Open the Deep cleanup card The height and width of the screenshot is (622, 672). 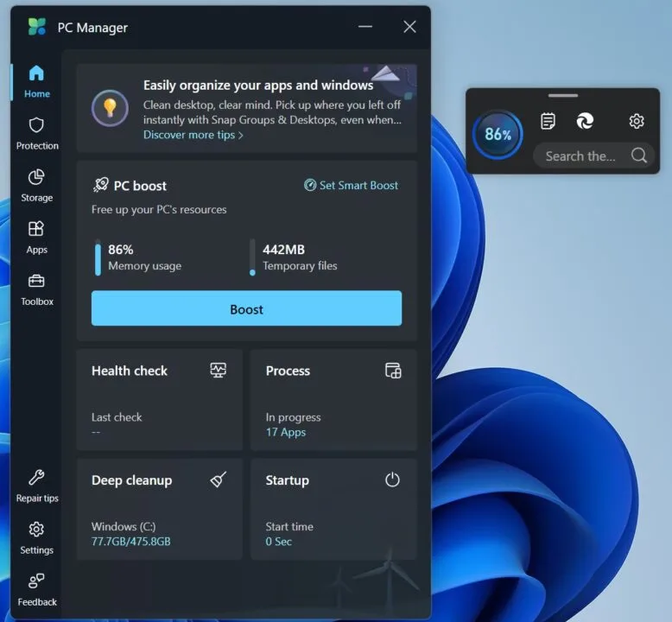(x=159, y=509)
